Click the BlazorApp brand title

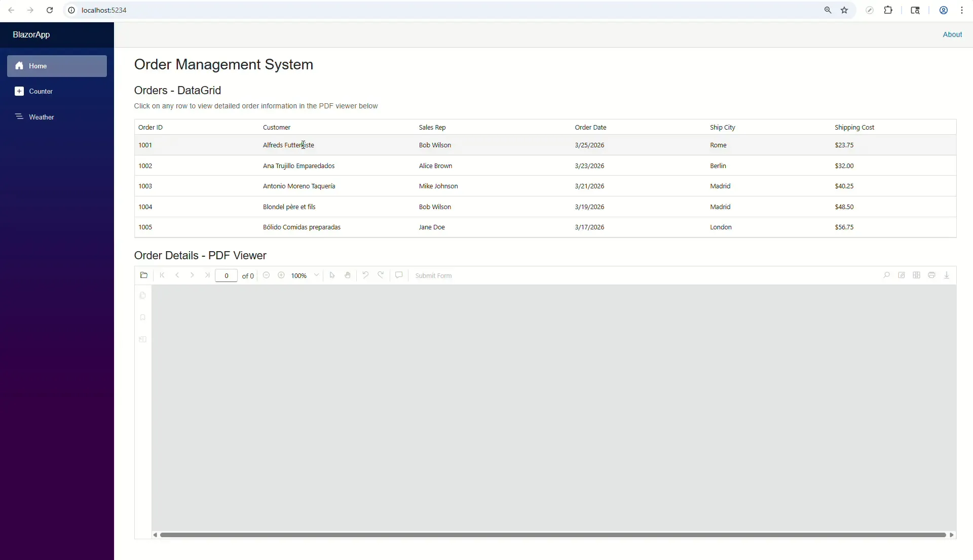[31, 34]
